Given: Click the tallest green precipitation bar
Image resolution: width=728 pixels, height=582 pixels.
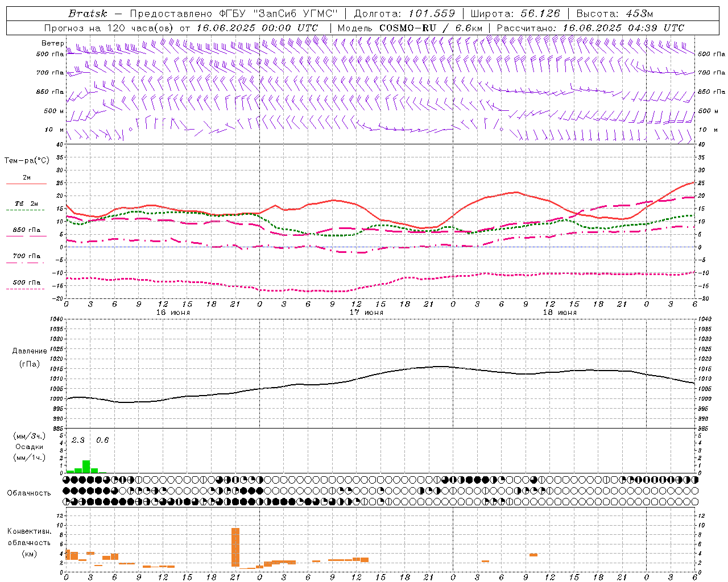Looking at the screenshot, I should point(86,467).
